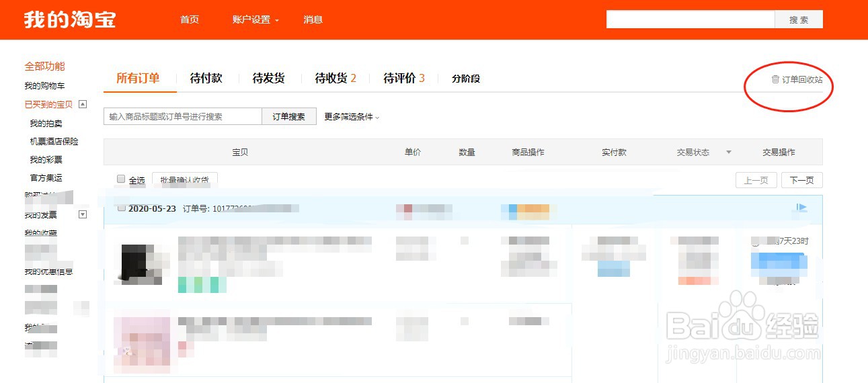Viewport: 868px width, 383px height.
Task: Open 我的发票 in the sidebar
Action: (40, 215)
